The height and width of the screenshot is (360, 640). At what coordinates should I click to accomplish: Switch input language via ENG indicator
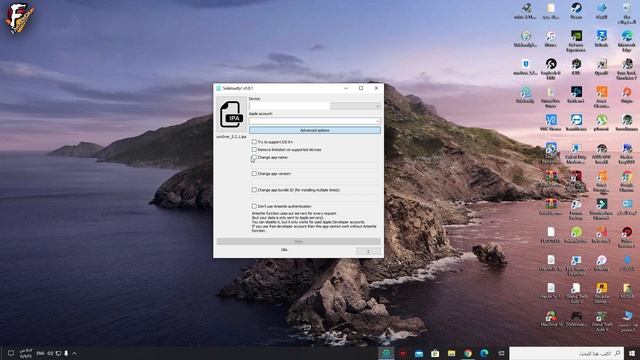40,353
